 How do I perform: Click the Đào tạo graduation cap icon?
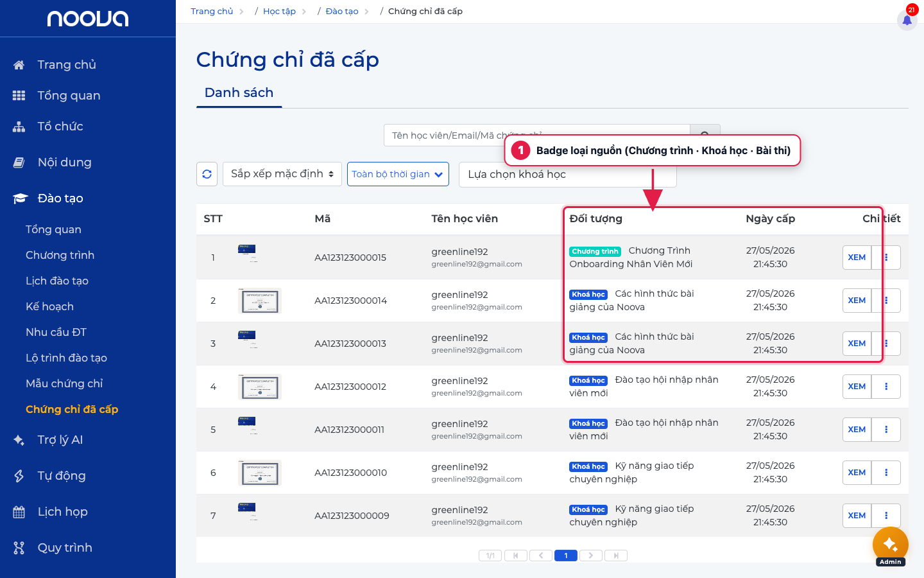click(20, 198)
